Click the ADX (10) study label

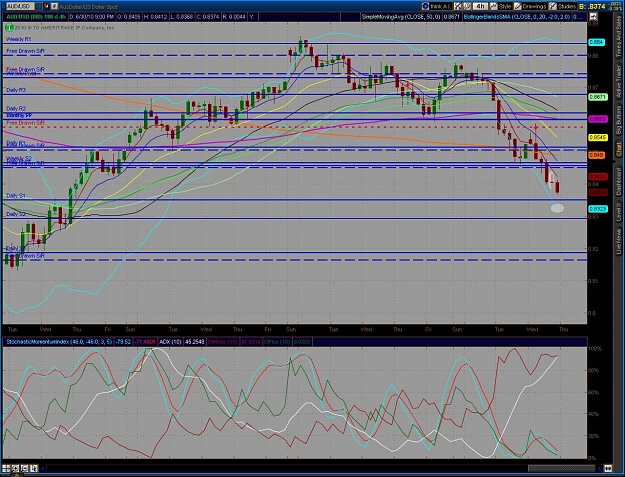click(171, 342)
